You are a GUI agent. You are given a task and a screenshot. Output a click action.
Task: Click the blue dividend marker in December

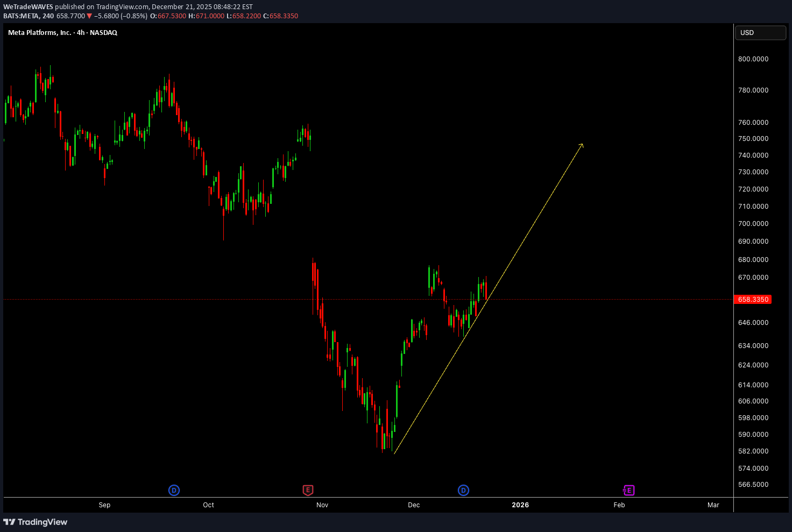[x=463, y=490]
